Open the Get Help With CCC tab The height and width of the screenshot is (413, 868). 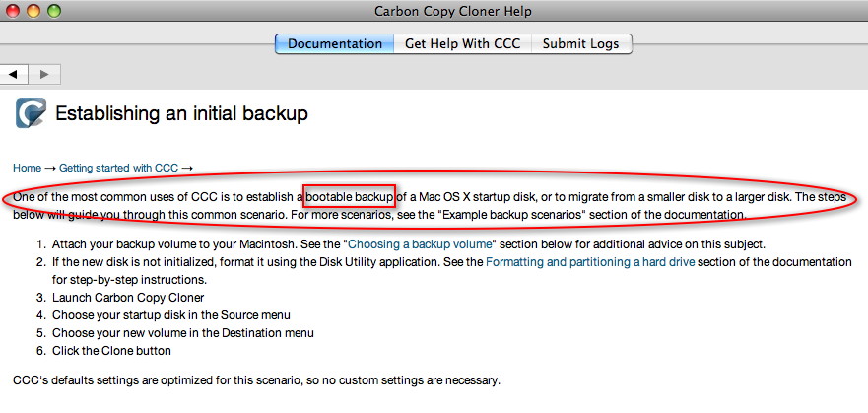(463, 43)
